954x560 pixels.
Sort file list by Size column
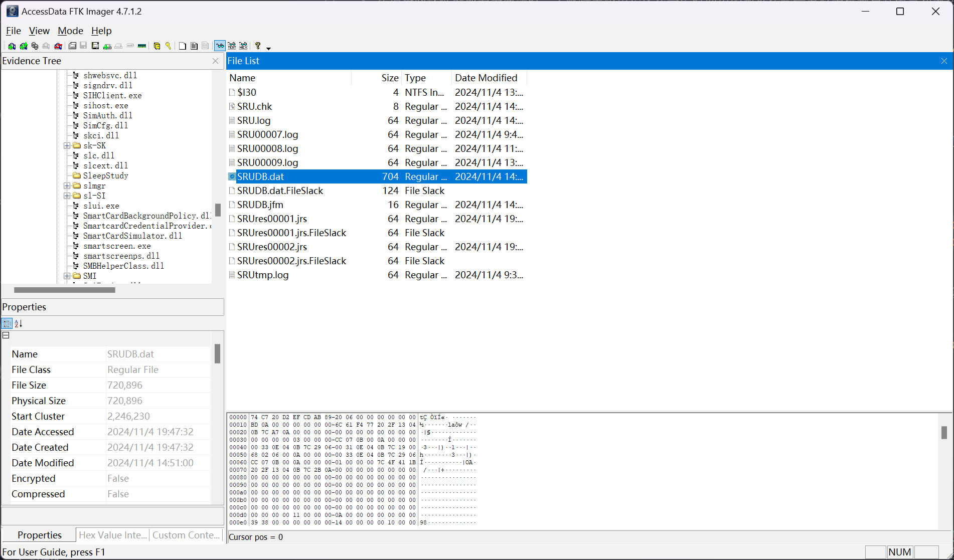[376, 78]
